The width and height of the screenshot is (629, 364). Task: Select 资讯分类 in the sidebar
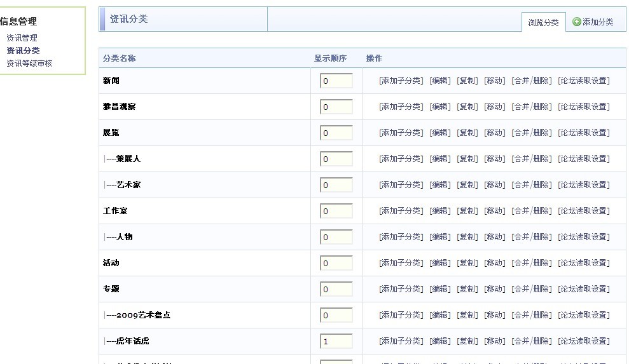[24, 51]
